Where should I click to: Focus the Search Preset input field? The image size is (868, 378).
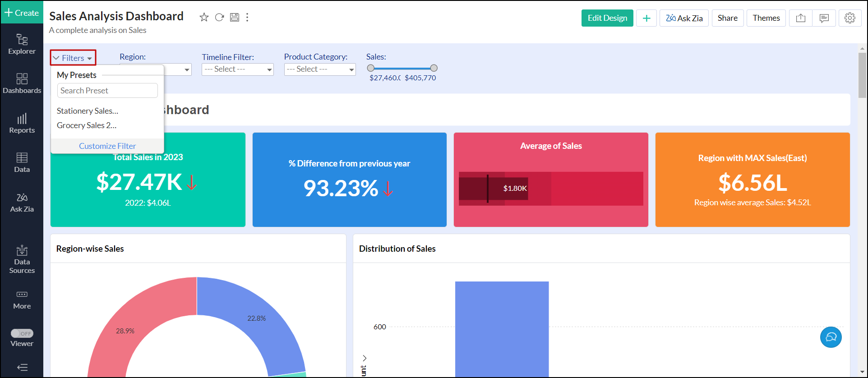[107, 91]
